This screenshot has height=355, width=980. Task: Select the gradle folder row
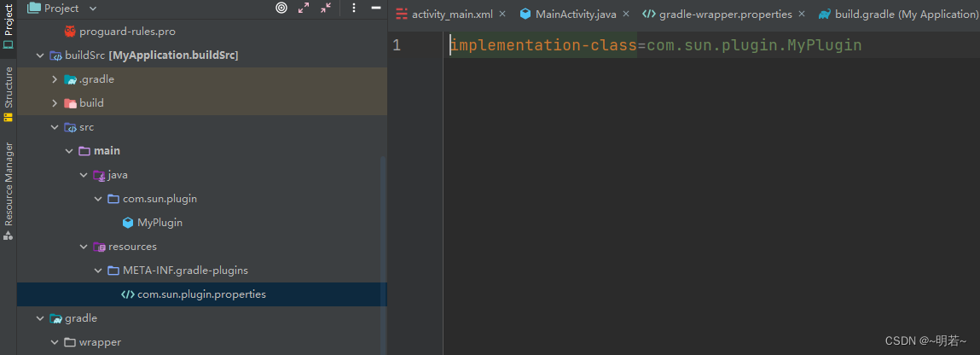point(202,318)
